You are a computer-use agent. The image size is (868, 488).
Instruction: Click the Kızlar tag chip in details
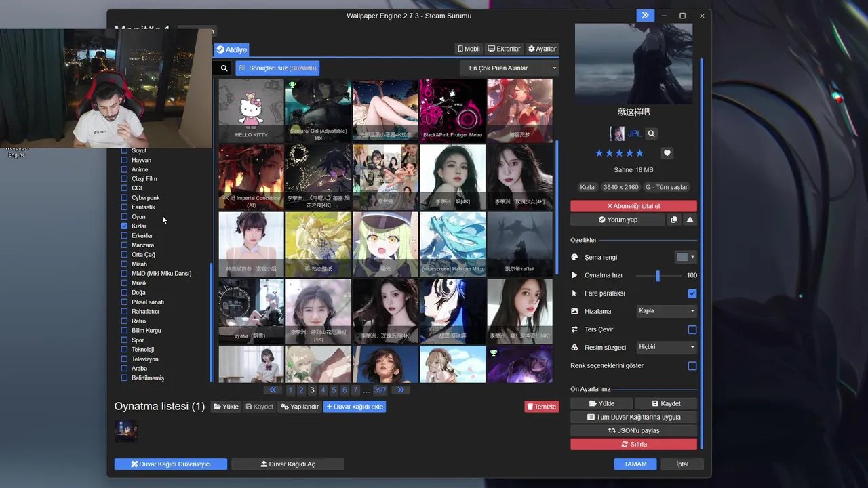tap(588, 187)
